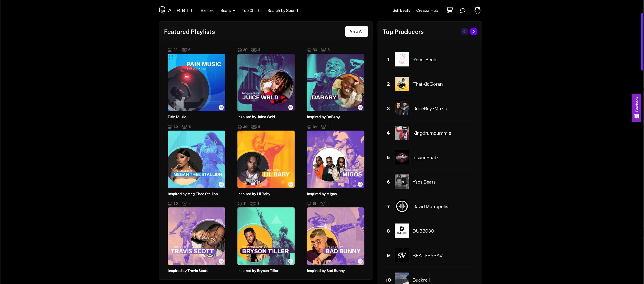Image resolution: width=644 pixels, height=284 pixels.
Task: Click the DopeBoyzMuzic name
Action: click(430, 108)
